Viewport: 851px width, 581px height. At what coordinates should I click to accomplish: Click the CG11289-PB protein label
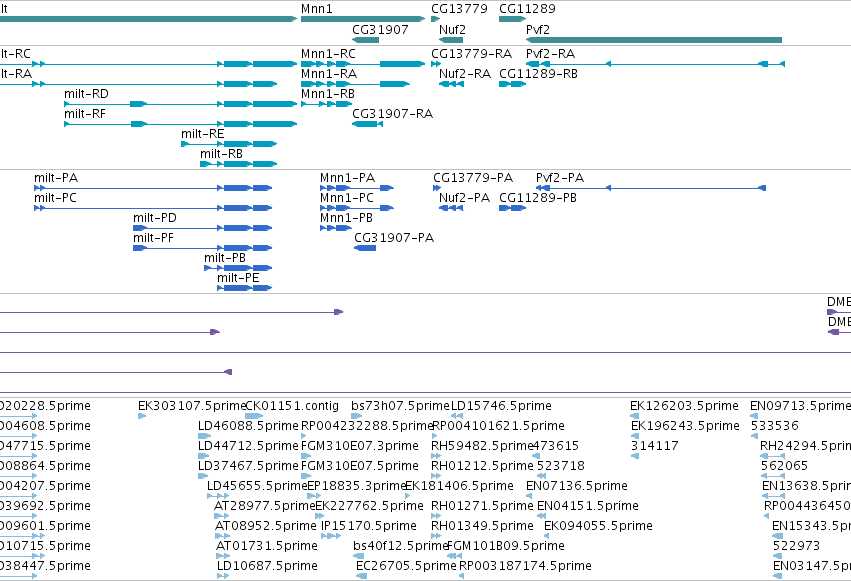point(538,198)
